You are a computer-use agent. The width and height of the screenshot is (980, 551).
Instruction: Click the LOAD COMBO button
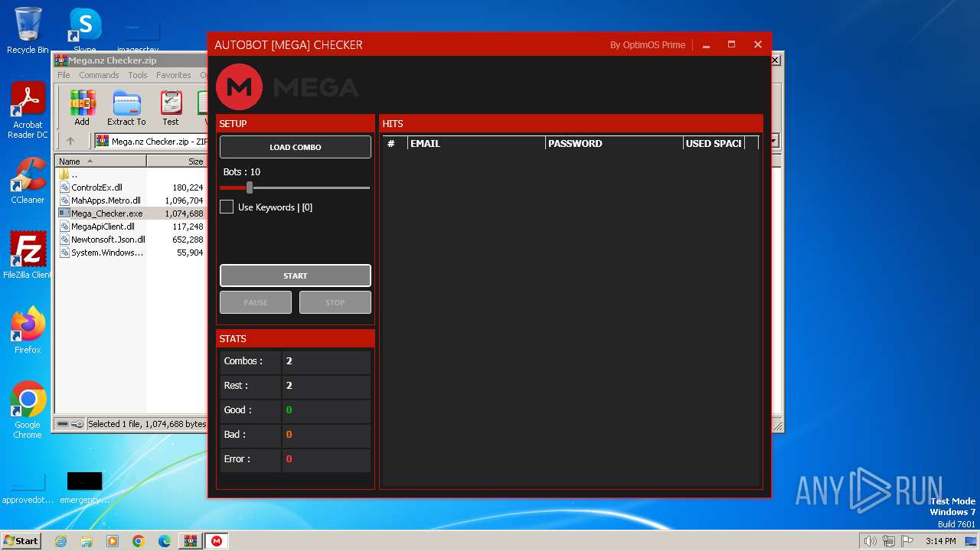296,147
